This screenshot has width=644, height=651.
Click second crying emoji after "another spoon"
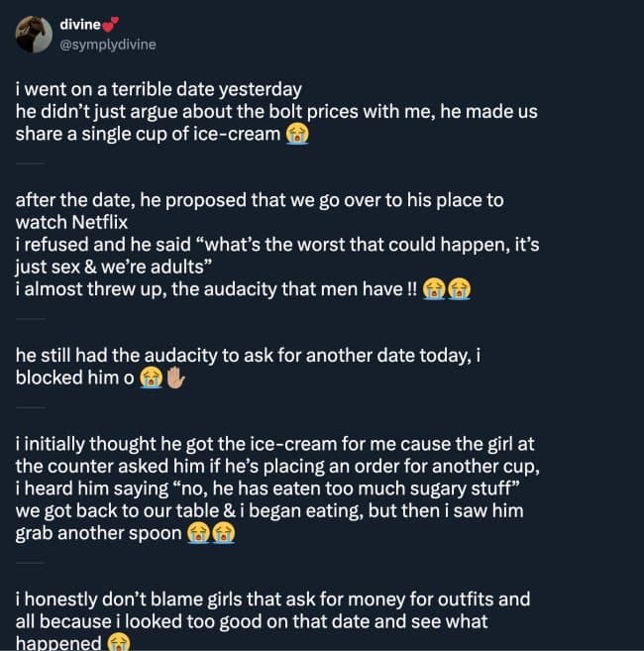(225, 533)
